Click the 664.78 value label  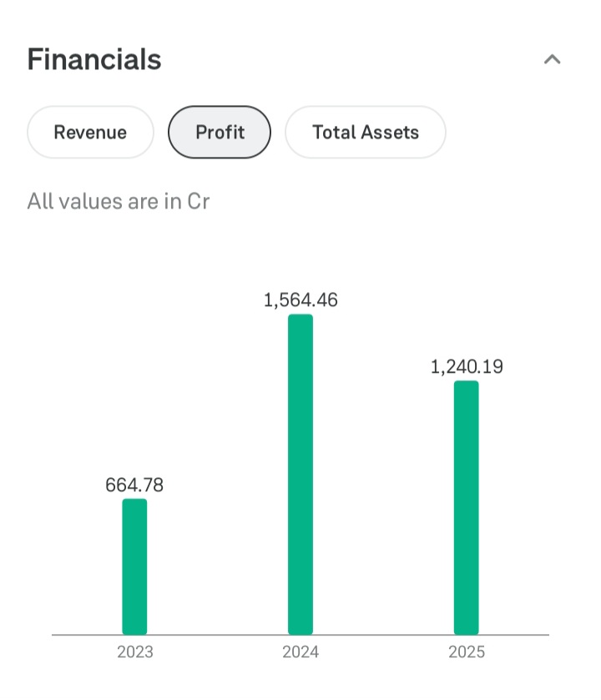coord(134,485)
